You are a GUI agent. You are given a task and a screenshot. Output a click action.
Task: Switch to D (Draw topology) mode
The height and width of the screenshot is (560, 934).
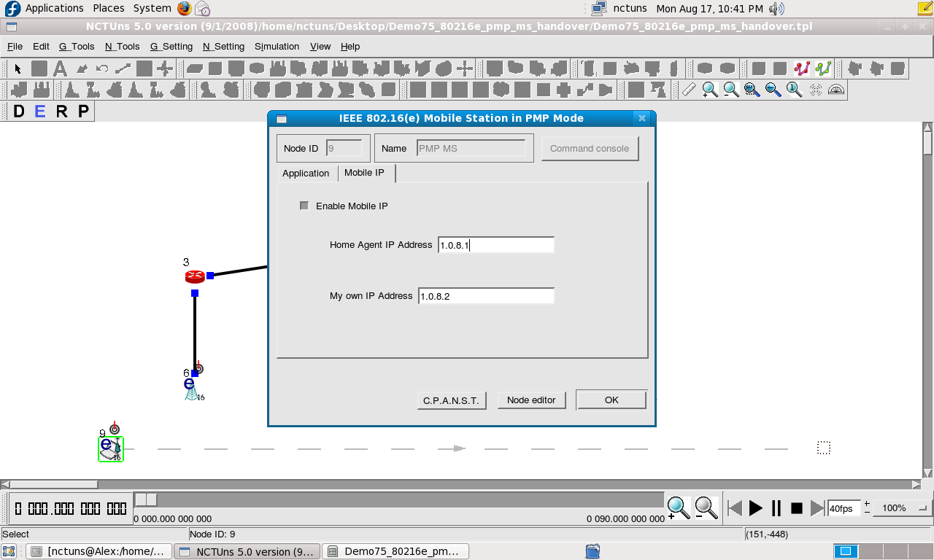[x=19, y=112]
